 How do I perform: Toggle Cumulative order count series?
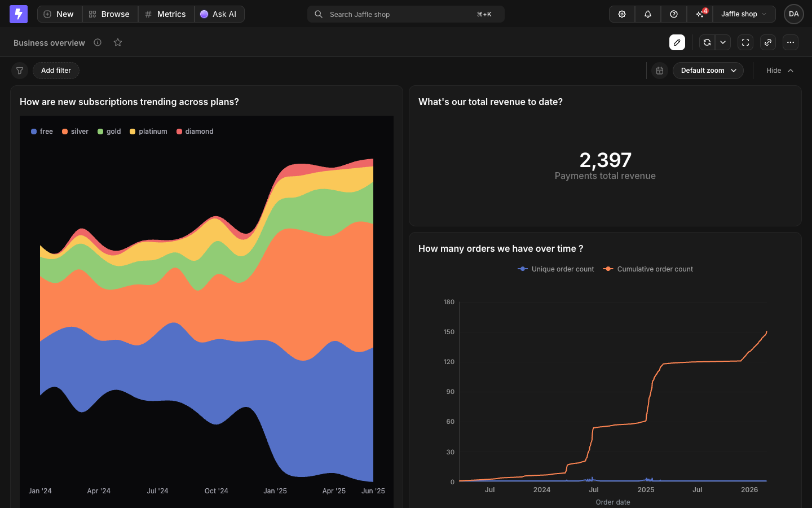(x=648, y=269)
